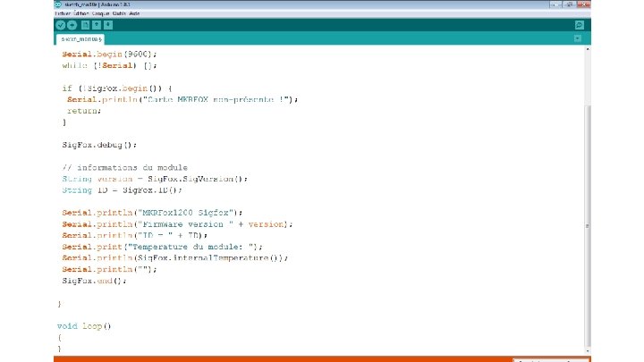The height and width of the screenshot is (362, 644).
Task: Click the 'while (!Serial) {};' line
Action: pyautogui.click(x=109, y=65)
